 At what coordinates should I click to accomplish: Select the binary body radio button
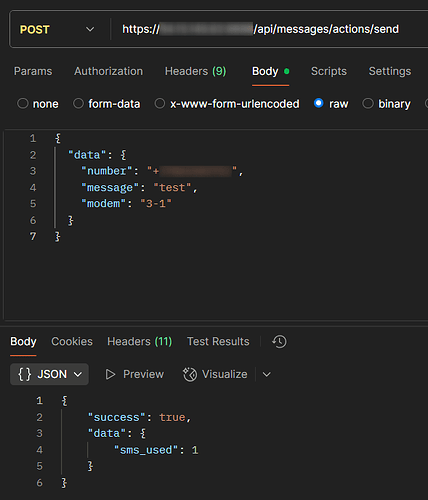[368, 103]
